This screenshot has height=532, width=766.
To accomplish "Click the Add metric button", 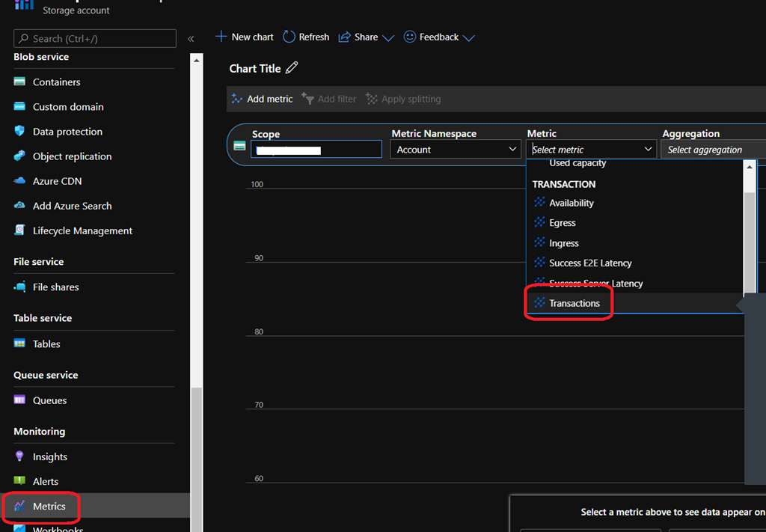I will pyautogui.click(x=262, y=99).
